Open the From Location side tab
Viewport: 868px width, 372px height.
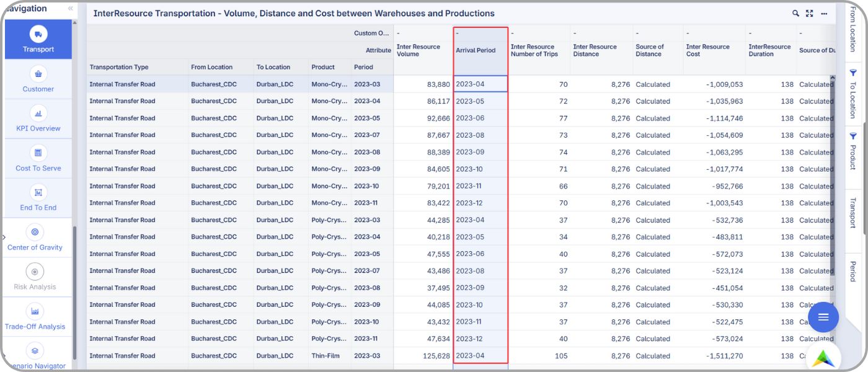point(853,29)
